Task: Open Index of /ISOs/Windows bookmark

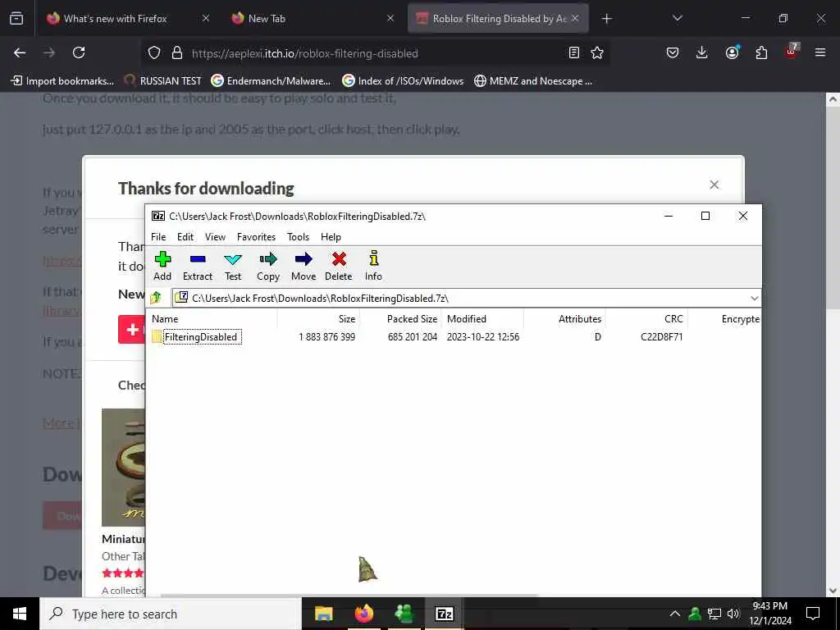Action: [x=403, y=81]
